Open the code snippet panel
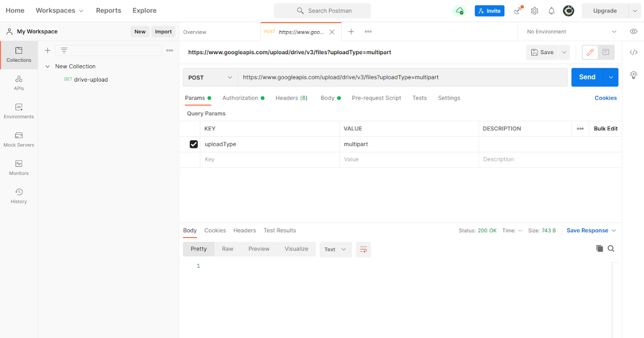The width and height of the screenshot is (644, 338). click(633, 52)
